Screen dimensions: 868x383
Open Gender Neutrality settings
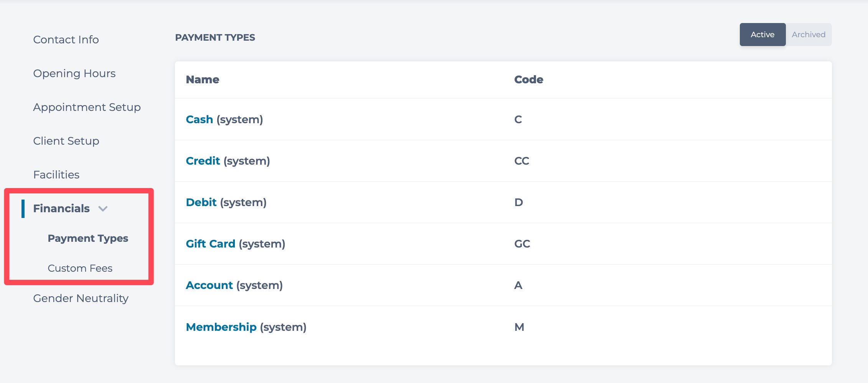click(x=81, y=298)
